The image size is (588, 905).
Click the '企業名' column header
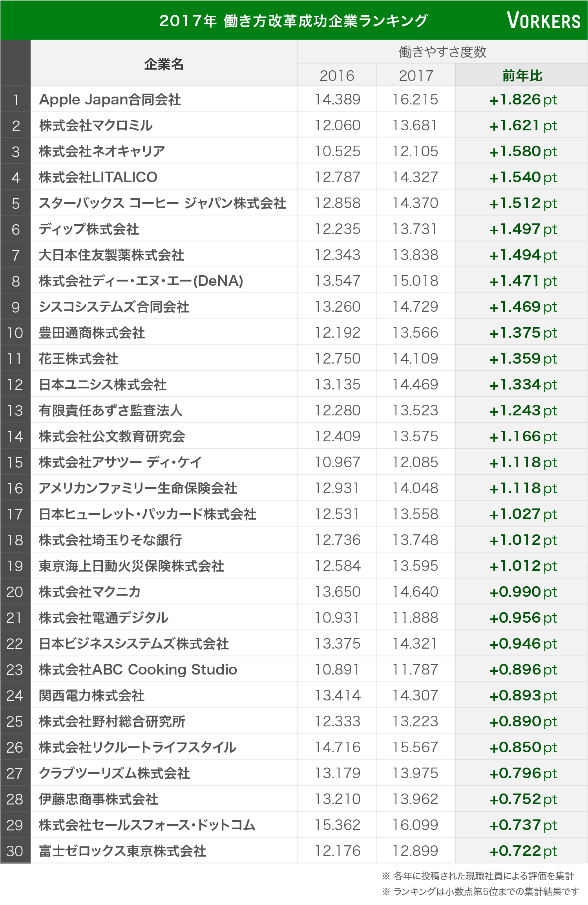(164, 64)
